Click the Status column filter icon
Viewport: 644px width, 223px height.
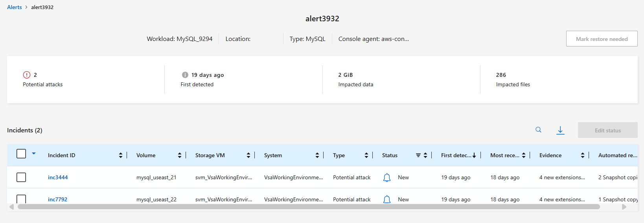pyautogui.click(x=418, y=155)
